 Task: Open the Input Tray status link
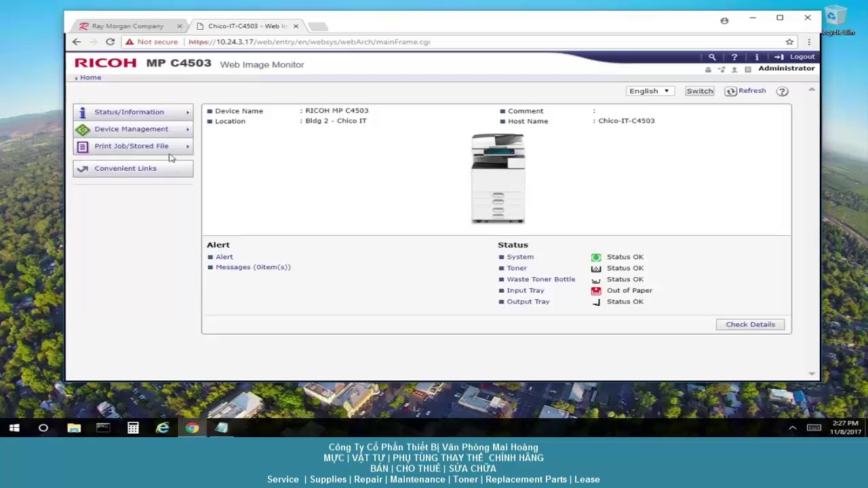tap(526, 291)
